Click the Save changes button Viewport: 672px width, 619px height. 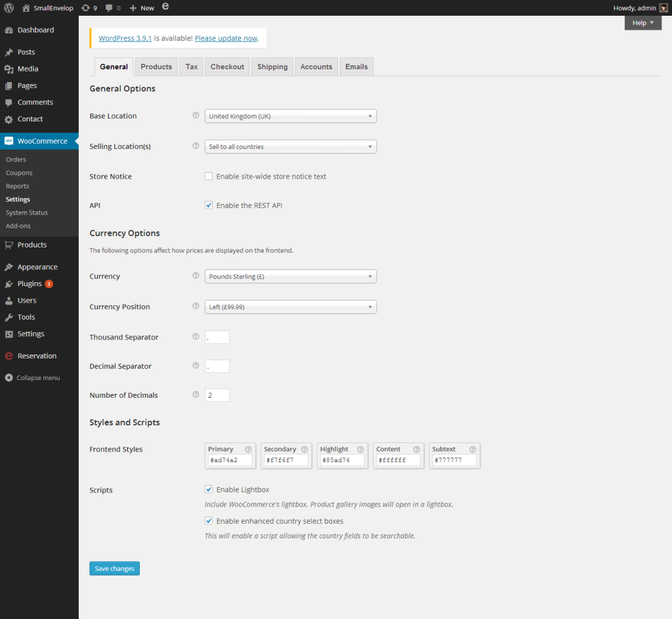[x=114, y=568]
